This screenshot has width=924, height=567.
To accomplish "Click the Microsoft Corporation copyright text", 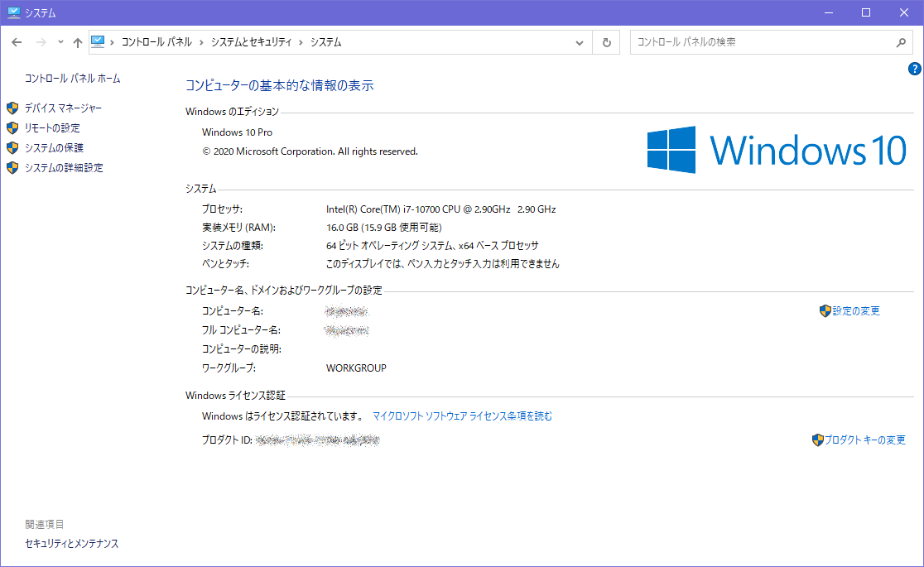I will [x=310, y=151].
